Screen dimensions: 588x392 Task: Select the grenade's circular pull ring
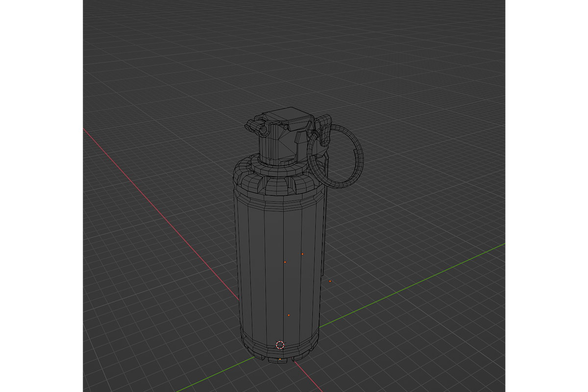click(336, 156)
